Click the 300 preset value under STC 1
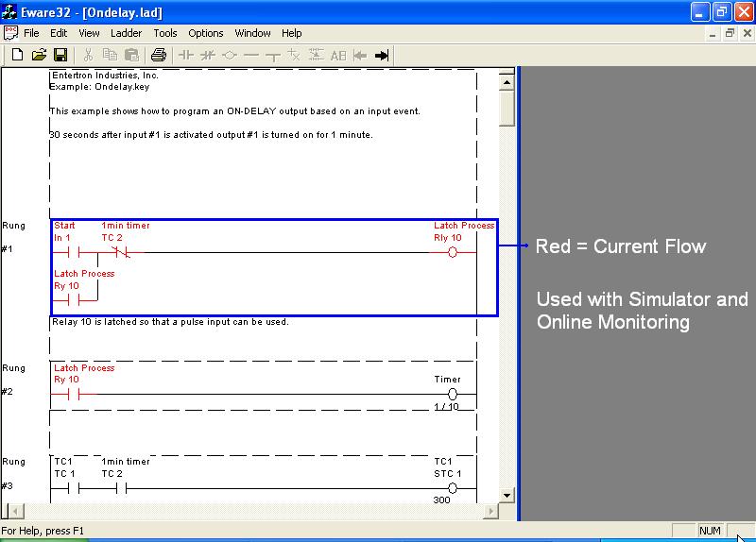This screenshot has width=756, height=542. click(x=441, y=500)
